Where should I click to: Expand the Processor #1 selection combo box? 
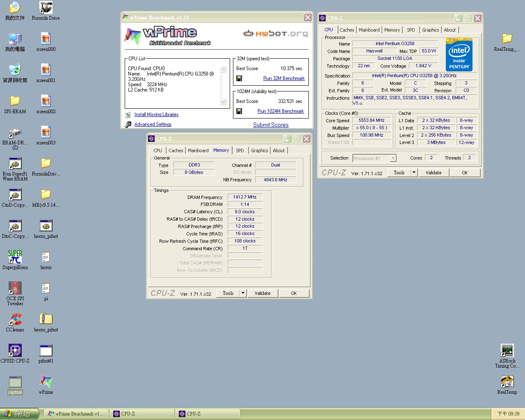(393, 158)
